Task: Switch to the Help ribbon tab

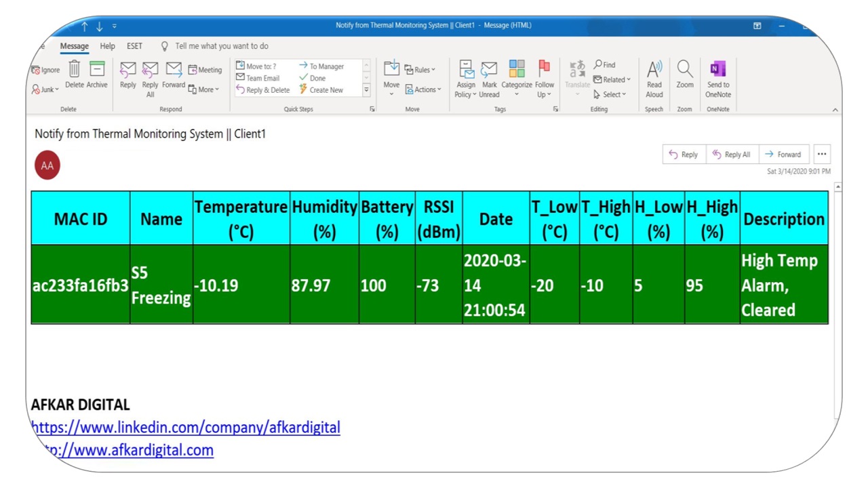Action: (107, 46)
